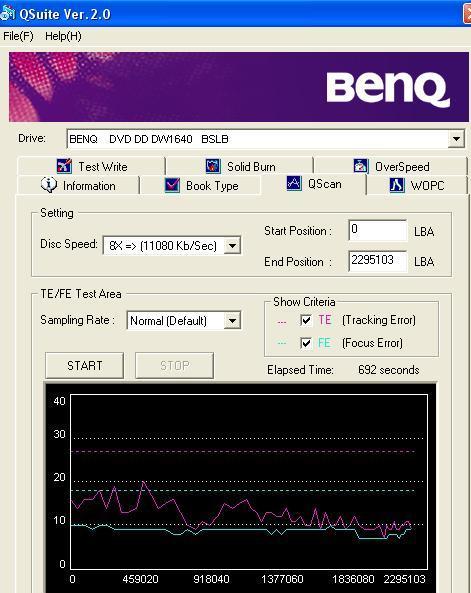Click the TE/FE scan graph area
Screen dimensions: 471x593
(249, 481)
